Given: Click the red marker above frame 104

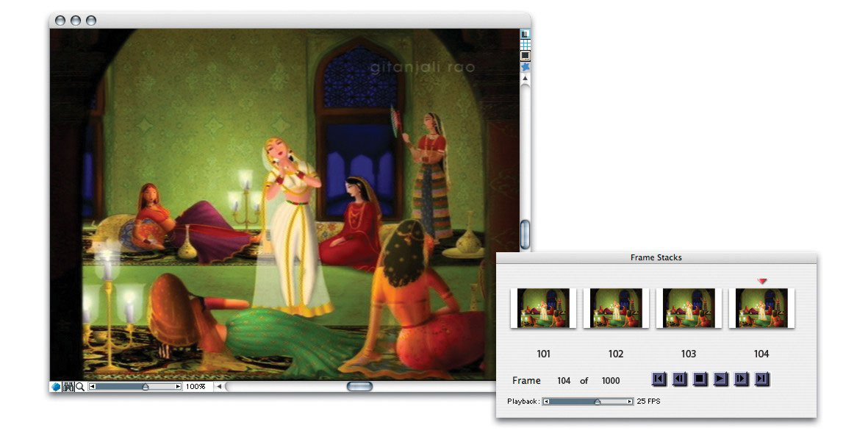Looking at the screenshot, I should pyautogui.click(x=761, y=280).
